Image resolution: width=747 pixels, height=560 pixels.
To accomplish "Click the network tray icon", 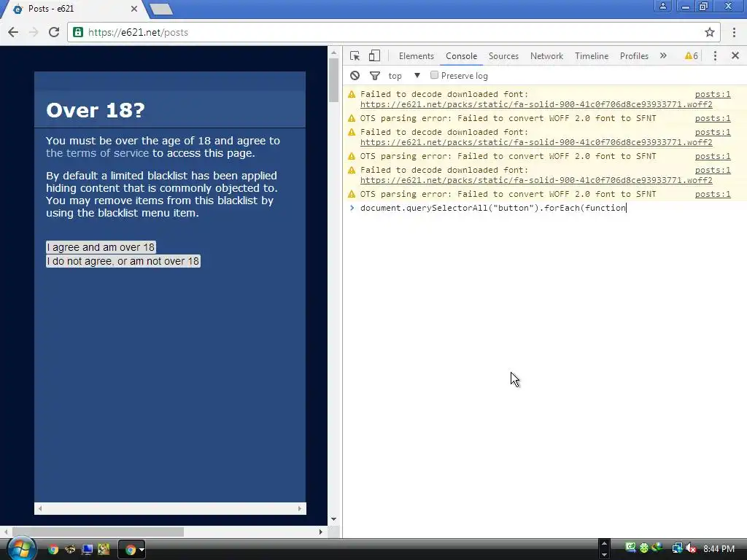I will (676, 548).
